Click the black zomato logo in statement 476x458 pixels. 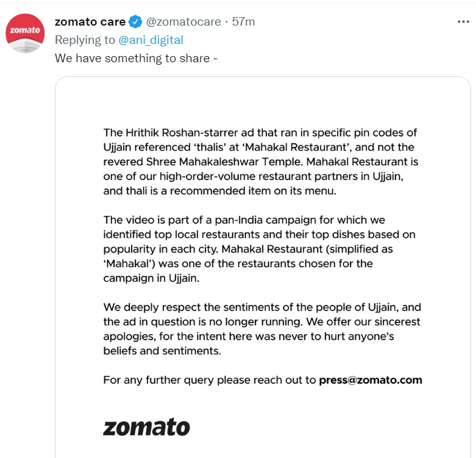coord(146,426)
